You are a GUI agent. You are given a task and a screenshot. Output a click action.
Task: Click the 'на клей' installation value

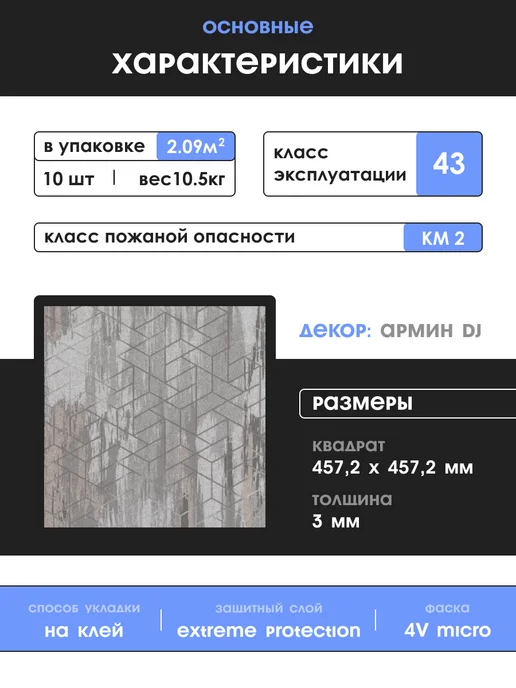click(x=84, y=631)
